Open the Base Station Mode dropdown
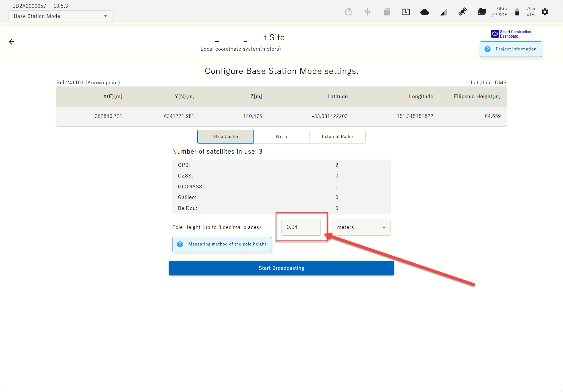 [60, 16]
